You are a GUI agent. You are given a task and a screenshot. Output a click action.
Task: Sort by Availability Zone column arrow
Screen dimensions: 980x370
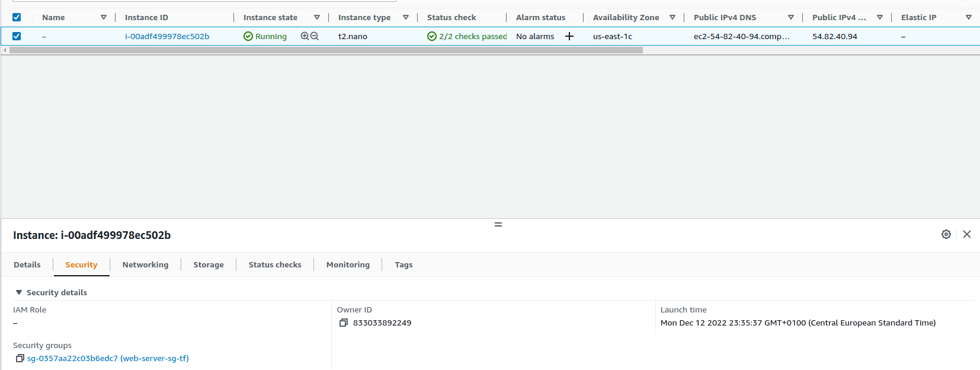pyautogui.click(x=672, y=17)
